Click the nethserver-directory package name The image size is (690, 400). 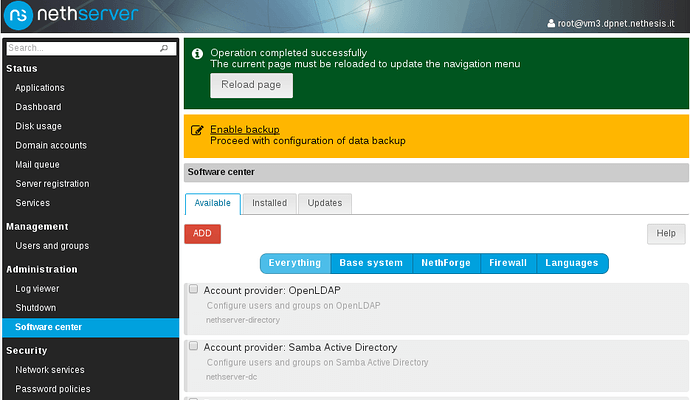coord(242,320)
